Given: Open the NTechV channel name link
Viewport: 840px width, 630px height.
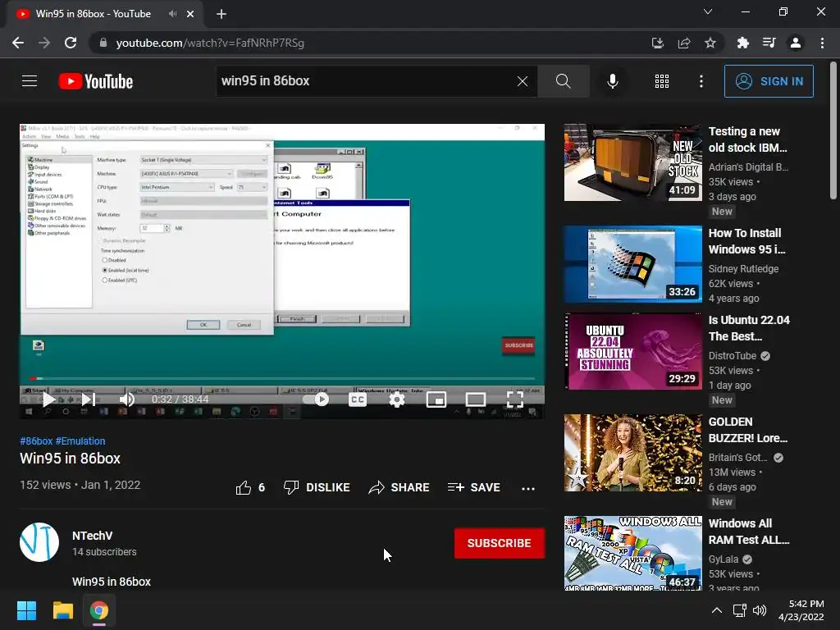Looking at the screenshot, I should click(92, 536).
